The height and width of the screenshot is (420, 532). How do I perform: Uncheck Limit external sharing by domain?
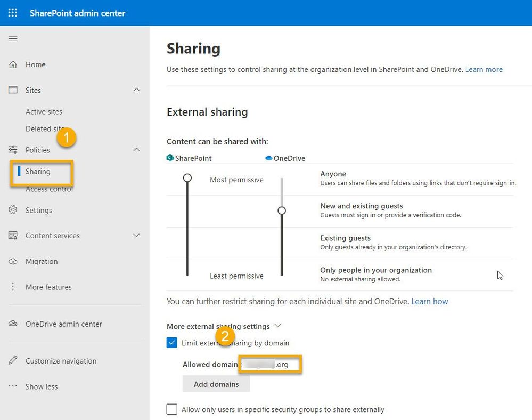point(172,343)
